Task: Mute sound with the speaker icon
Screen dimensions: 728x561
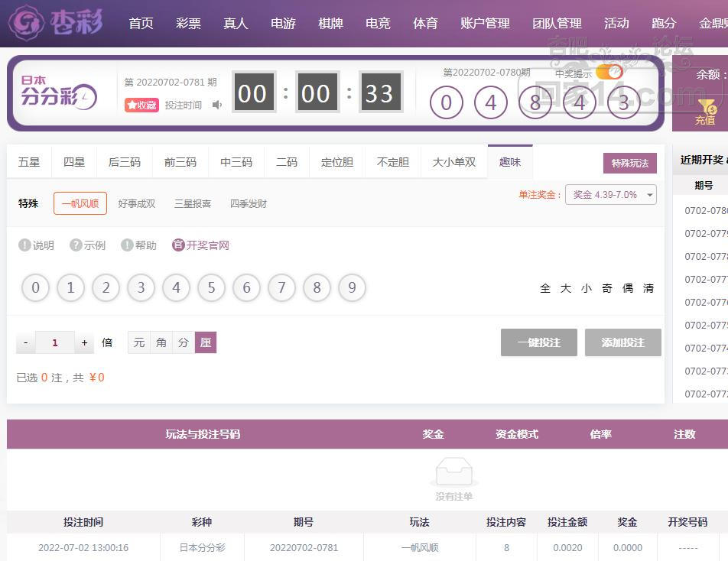Action: coord(217,105)
